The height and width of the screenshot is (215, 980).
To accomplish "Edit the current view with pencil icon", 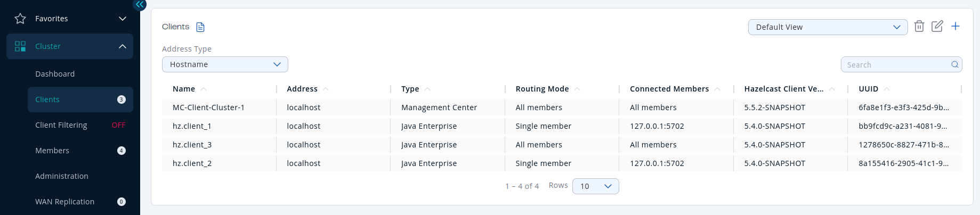I will tap(937, 27).
